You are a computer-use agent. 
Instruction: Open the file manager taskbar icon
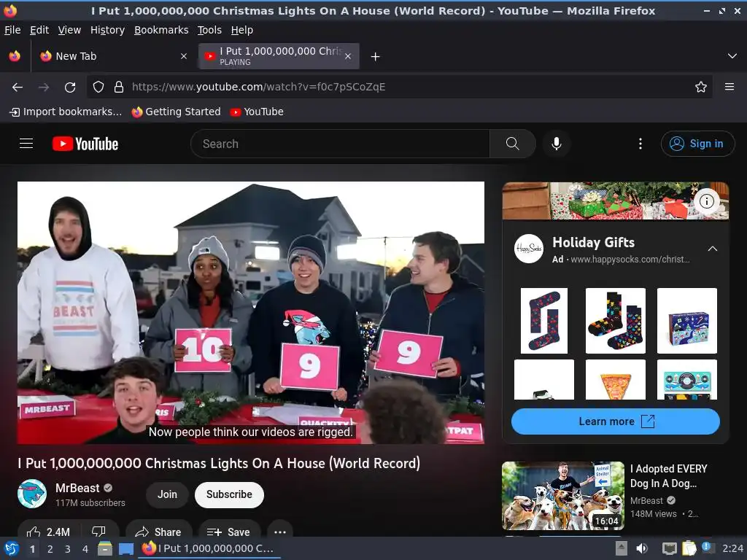tap(105, 548)
